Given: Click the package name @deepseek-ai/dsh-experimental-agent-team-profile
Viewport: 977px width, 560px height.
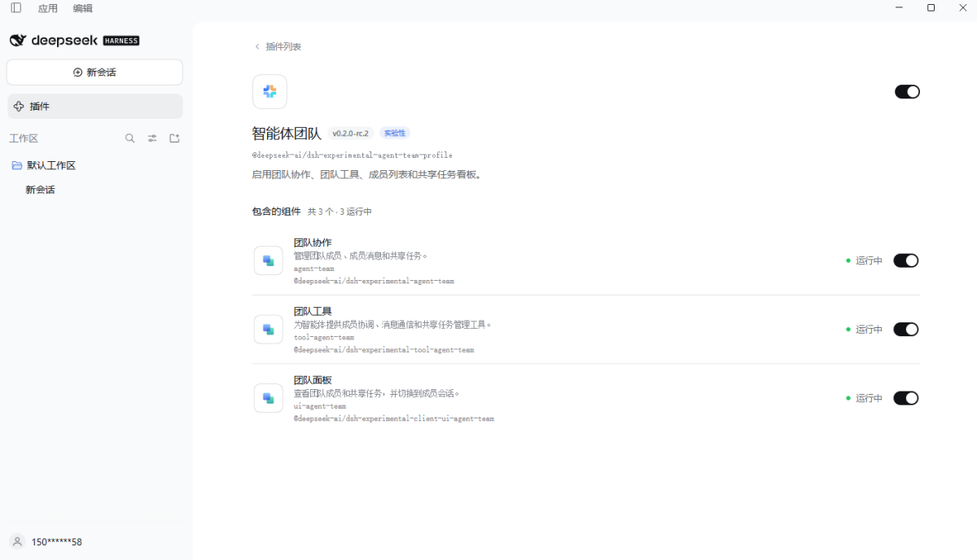Looking at the screenshot, I should click(x=353, y=155).
